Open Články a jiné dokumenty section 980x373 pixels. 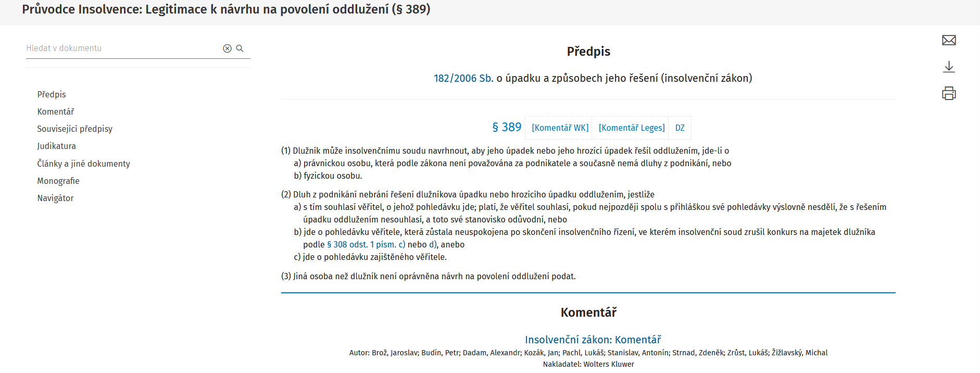coord(83,164)
